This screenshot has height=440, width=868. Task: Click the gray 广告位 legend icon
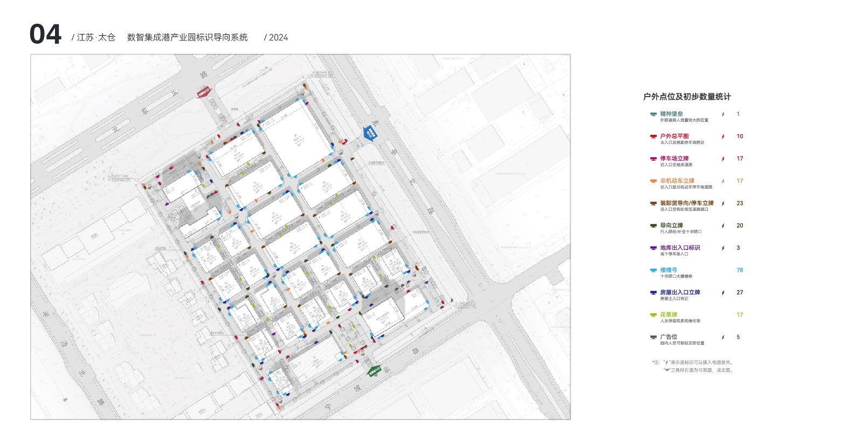[653, 338]
